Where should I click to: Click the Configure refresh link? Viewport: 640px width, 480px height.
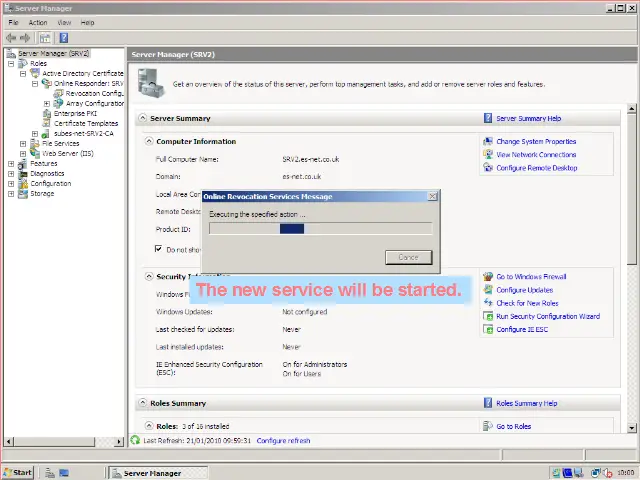point(283,441)
